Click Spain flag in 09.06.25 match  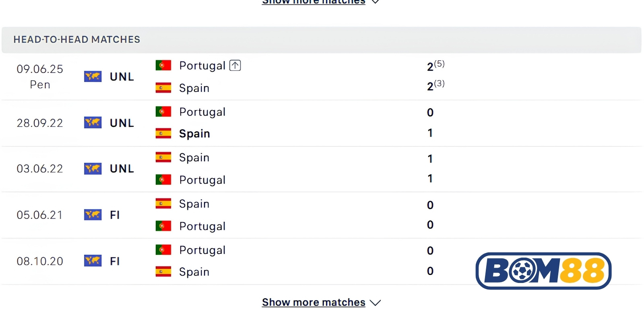pos(163,87)
